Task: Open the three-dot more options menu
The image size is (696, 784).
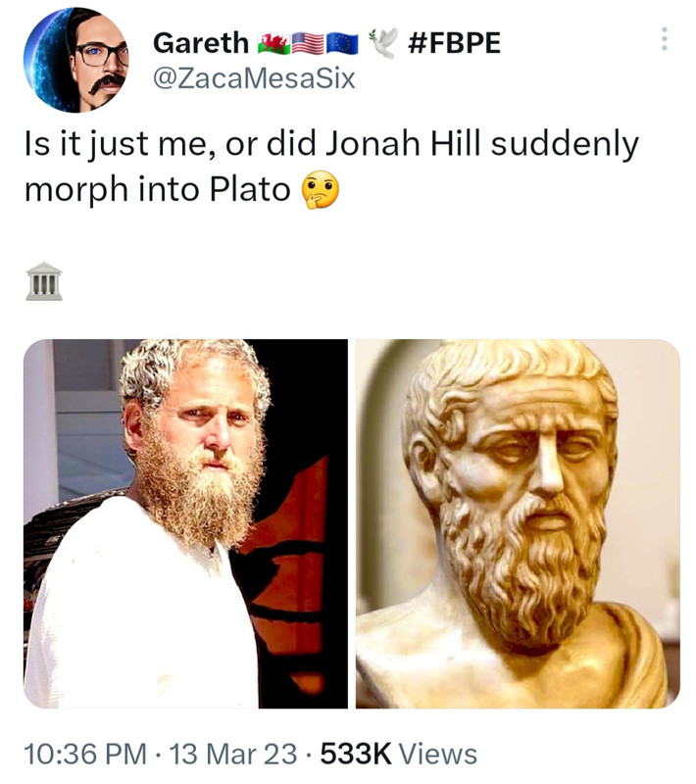Action: point(664,38)
